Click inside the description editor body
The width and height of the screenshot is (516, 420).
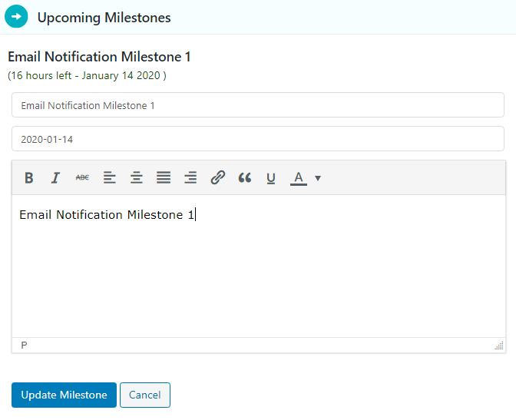[259, 266]
